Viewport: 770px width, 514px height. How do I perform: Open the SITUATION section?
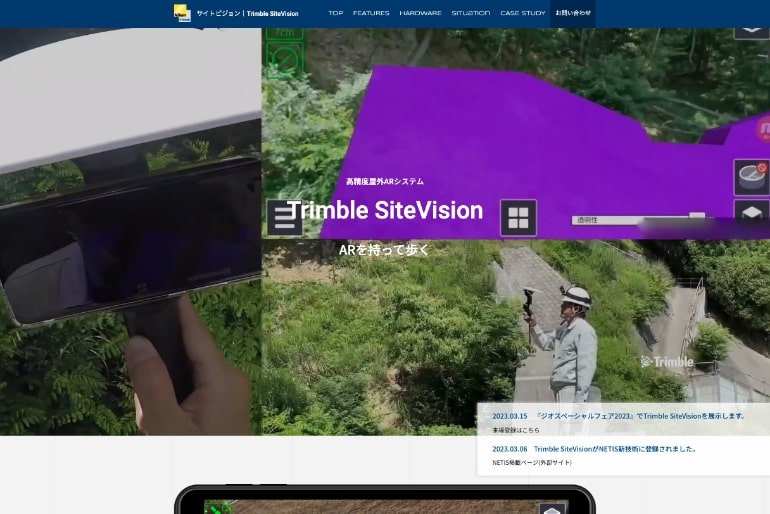pos(471,13)
